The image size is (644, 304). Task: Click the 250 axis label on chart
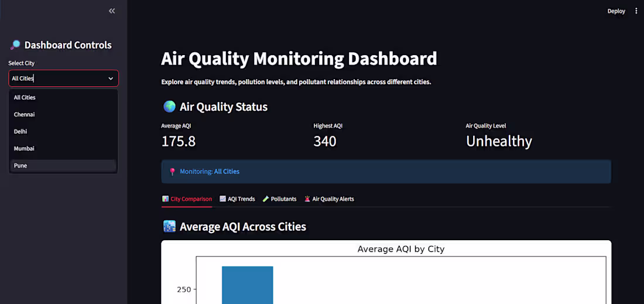[184, 289]
